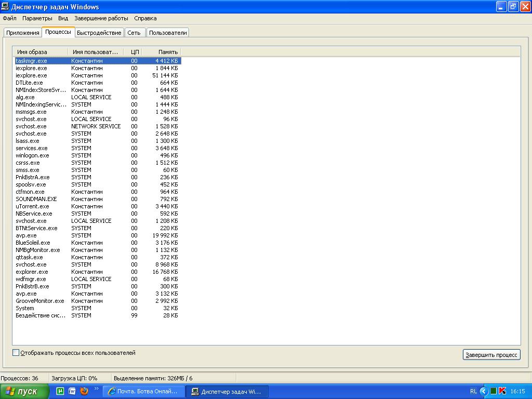
Task: Select the System process row
Action: [x=98, y=308]
